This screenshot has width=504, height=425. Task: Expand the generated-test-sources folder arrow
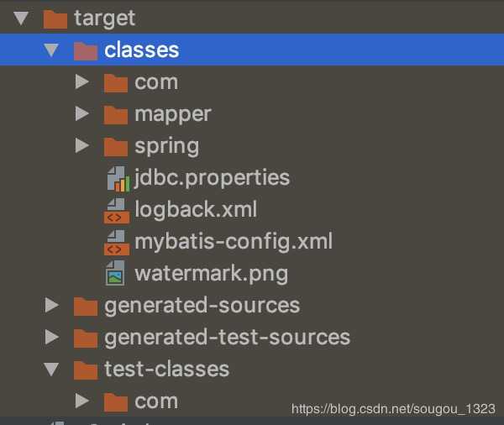point(52,338)
